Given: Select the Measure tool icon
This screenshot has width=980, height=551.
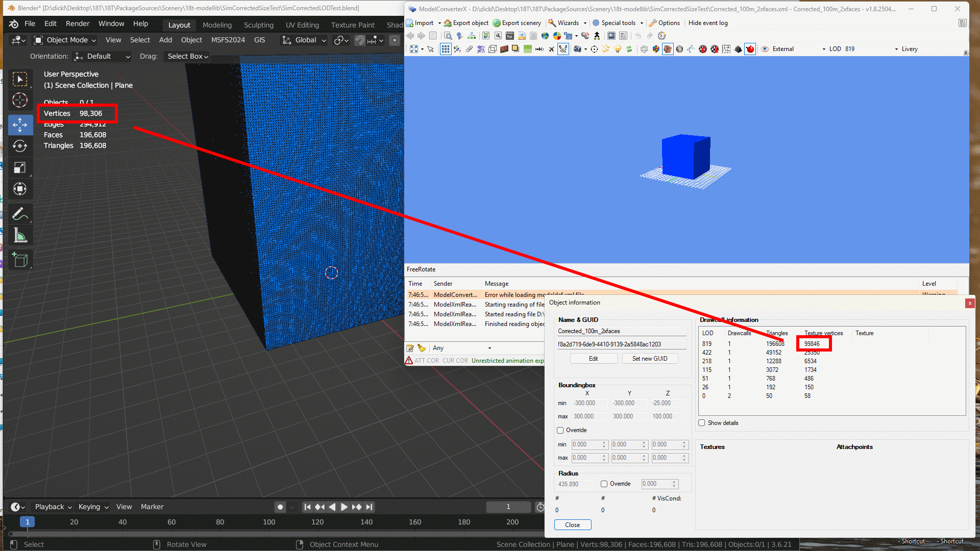Looking at the screenshot, I should (20, 235).
